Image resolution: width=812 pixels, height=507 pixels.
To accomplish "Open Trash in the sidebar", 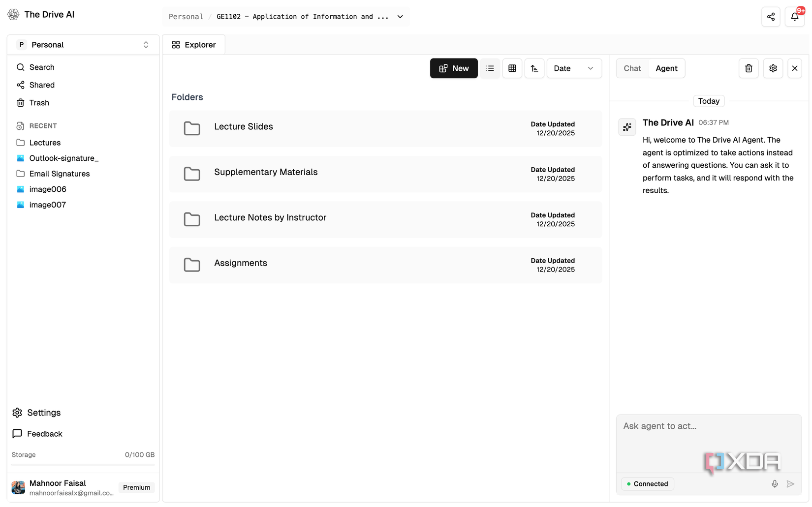I will (x=39, y=103).
